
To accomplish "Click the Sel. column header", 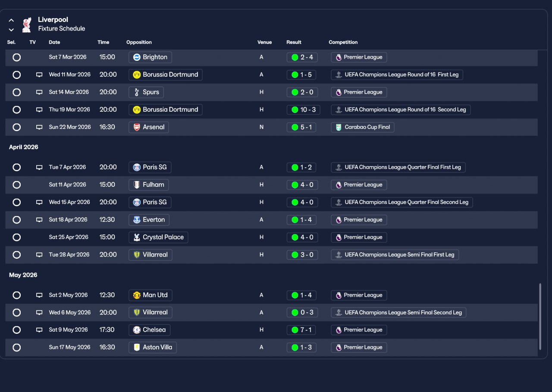I will tap(11, 42).
